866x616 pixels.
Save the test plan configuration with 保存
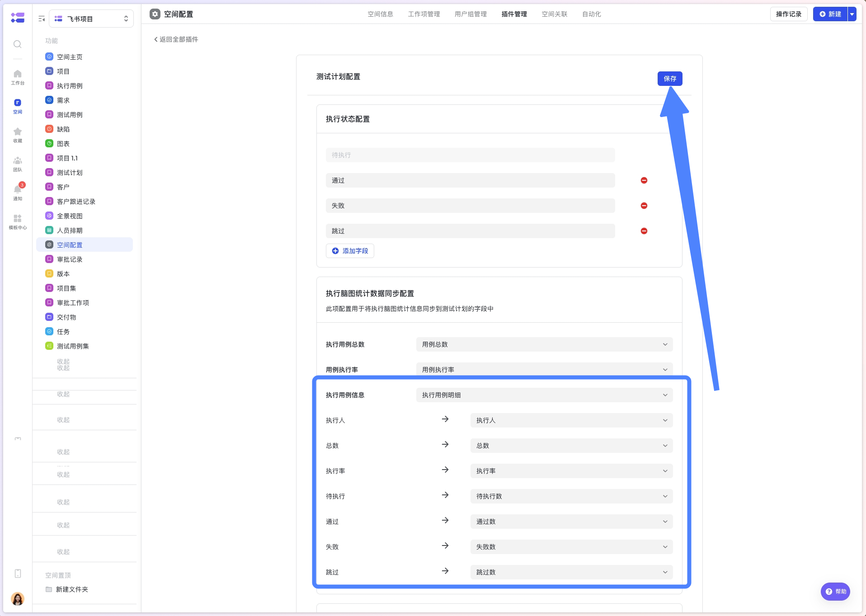point(670,79)
